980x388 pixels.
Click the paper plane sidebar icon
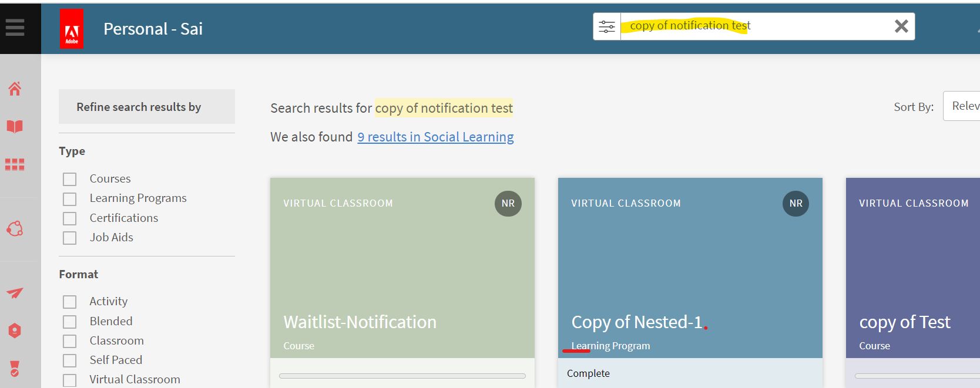click(15, 292)
